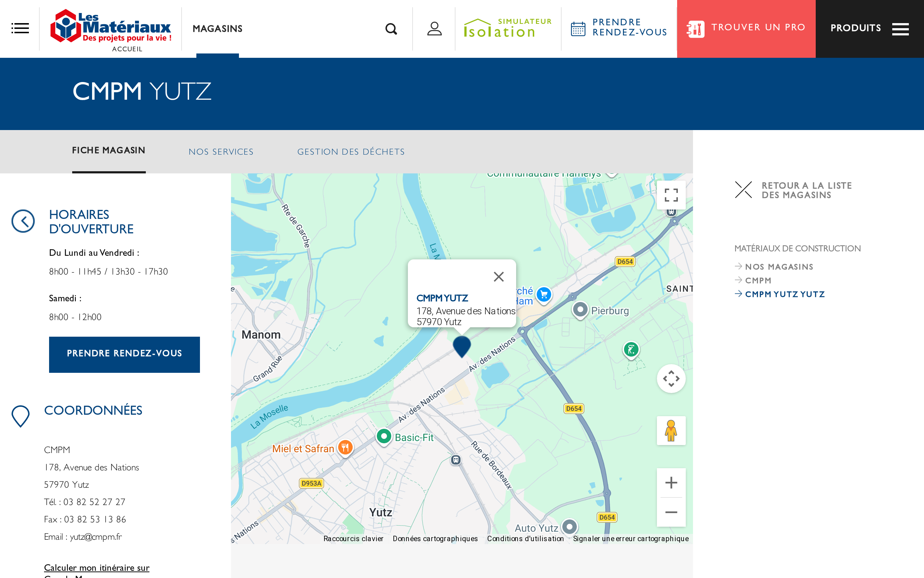Screen dimensions: 924x578
Task: Open the Nos Magasins breadcrumb link
Action: click(779, 267)
